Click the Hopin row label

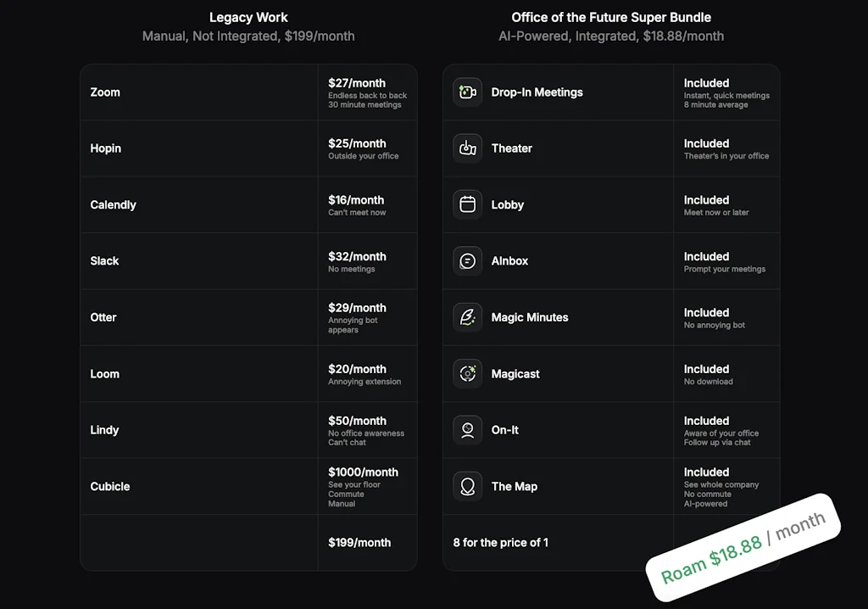[x=106, y=148]
